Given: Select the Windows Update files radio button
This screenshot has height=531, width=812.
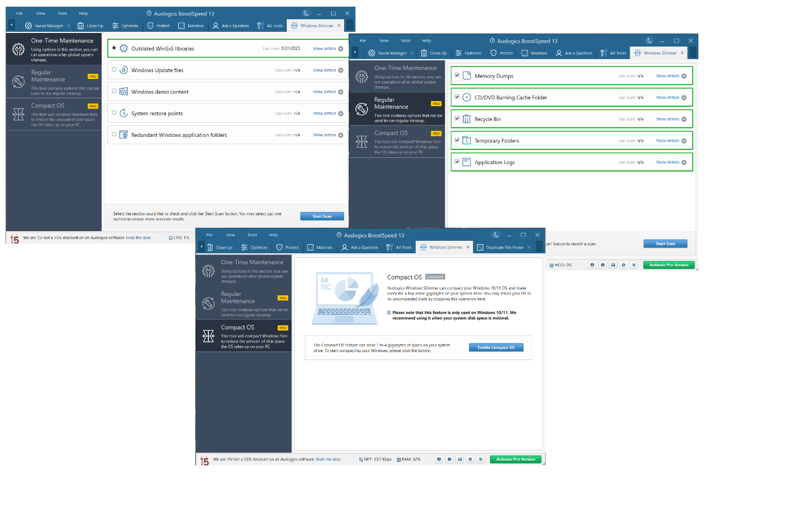Looking at the screenshot, I should tap(114, 70).
